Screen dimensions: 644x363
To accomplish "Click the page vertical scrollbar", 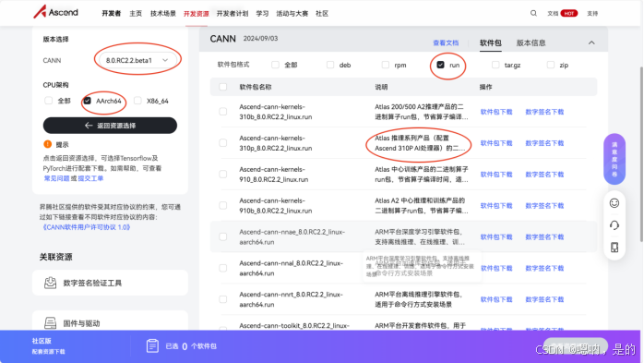I will tap(641, 154).
